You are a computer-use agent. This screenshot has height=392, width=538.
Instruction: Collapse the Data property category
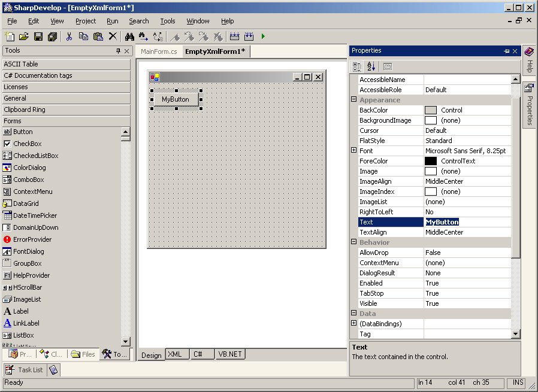[x=353, y=313]
